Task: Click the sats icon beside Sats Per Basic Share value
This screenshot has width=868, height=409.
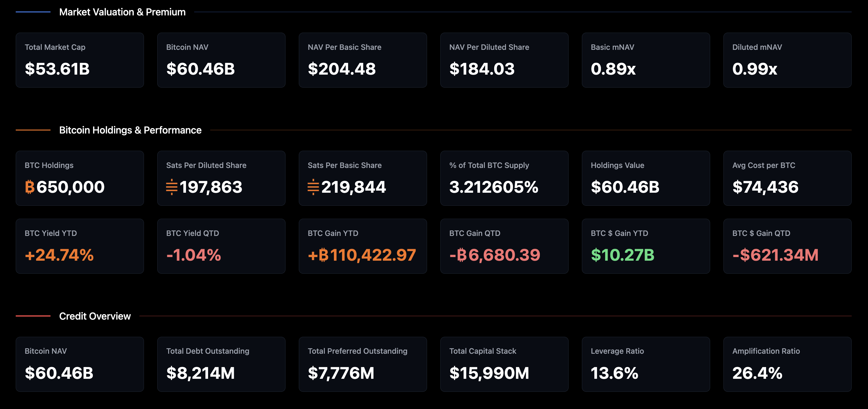Action: 314,187
